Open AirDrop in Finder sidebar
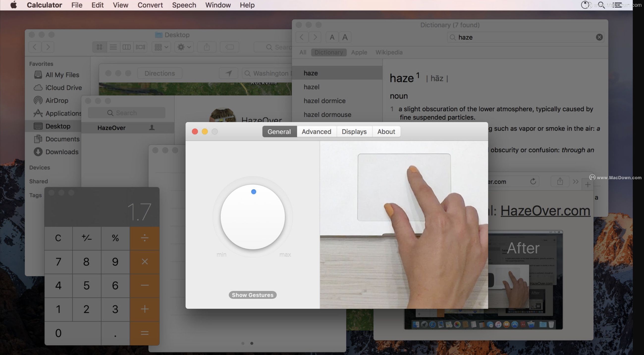 click(x=51, y=101)
